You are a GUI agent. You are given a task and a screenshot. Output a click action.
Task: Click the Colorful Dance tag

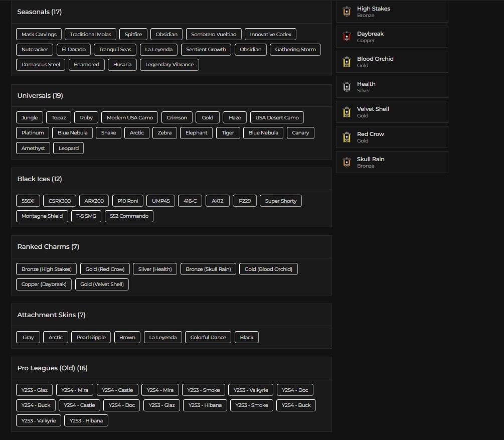[208, 337]
